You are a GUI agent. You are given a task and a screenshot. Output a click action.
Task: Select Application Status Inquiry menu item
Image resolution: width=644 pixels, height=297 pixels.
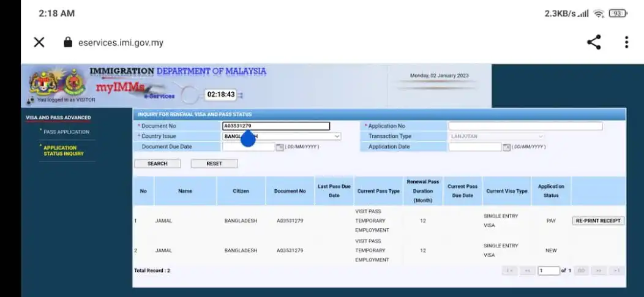tap(64, 151)
